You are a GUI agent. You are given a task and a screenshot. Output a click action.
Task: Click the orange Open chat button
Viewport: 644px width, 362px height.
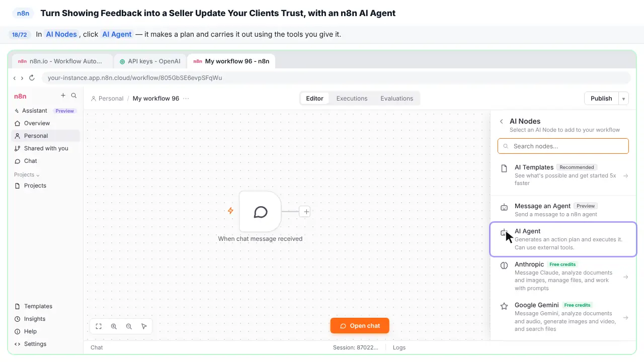point(360,326)
